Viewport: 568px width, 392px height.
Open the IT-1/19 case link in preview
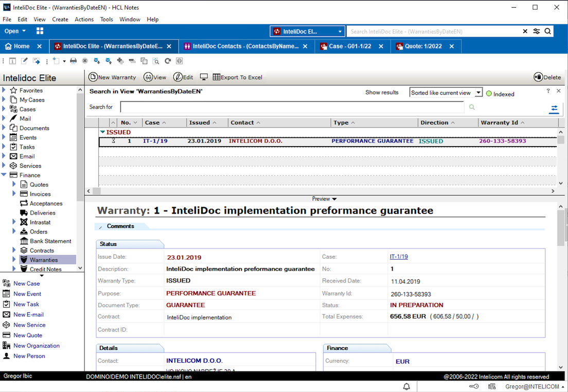399,257
